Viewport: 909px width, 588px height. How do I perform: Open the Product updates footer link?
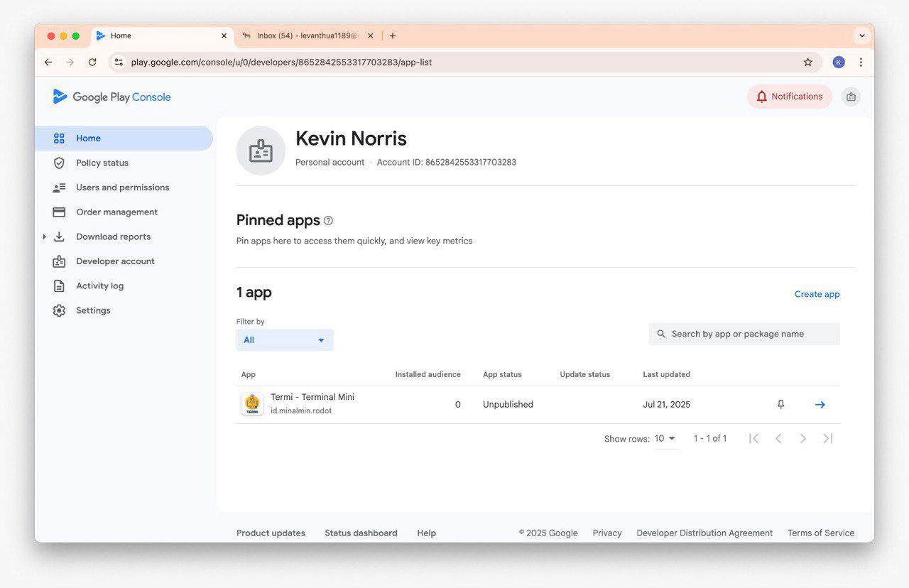[x=271, y=533]
